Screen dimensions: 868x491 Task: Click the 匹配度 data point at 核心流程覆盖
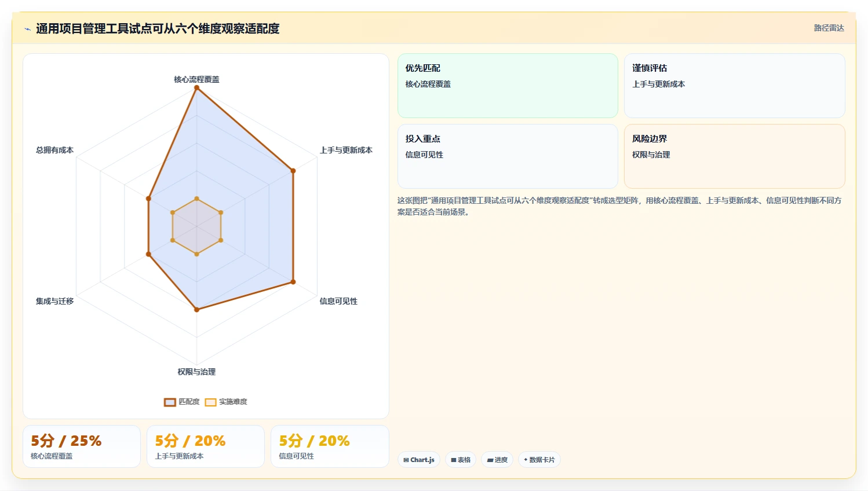pyautogui.click(x=196, y=88)
